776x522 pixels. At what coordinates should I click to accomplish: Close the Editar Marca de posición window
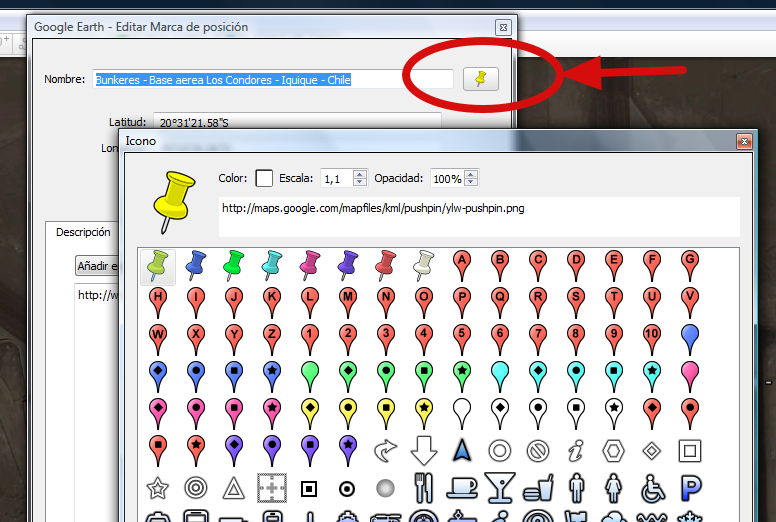[503, 27]
